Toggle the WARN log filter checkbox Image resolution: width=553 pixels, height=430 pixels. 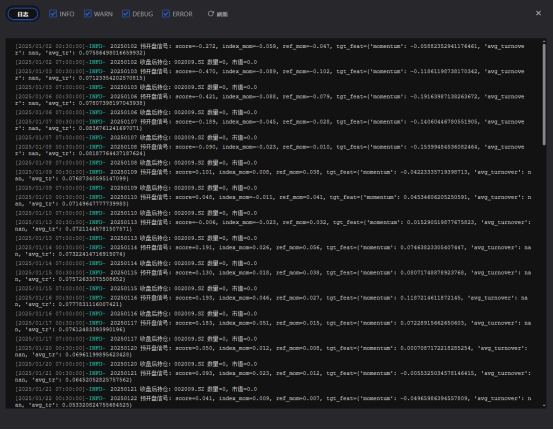tap(88, 14)
